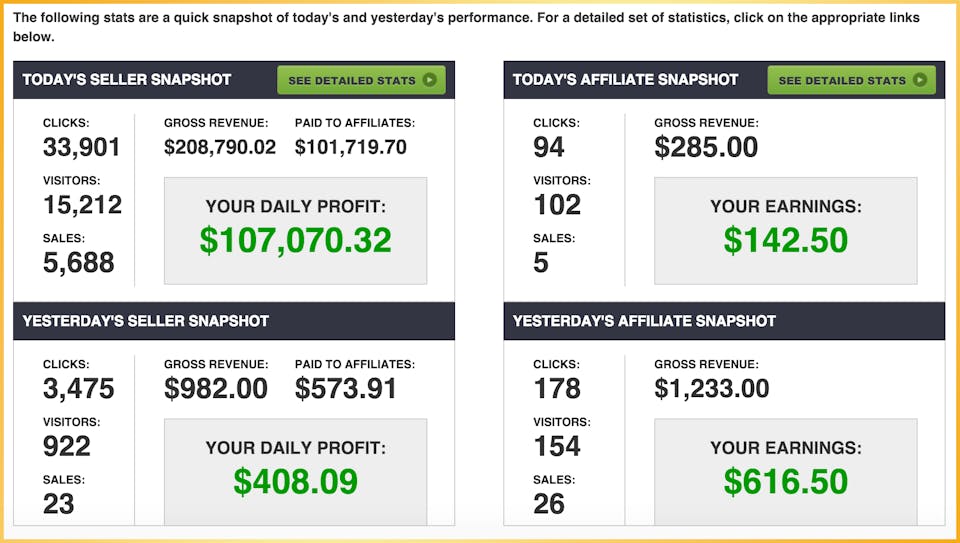Select the Yesterday's Affiliate Snapshot header
The height and width of the screenshot is (543, 960).
(645, 321)
